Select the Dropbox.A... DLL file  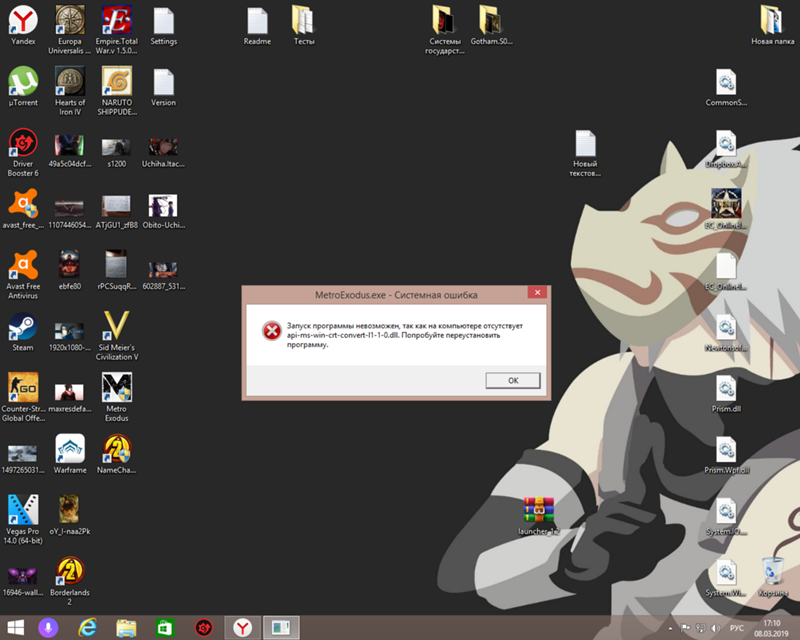(726, 148)
